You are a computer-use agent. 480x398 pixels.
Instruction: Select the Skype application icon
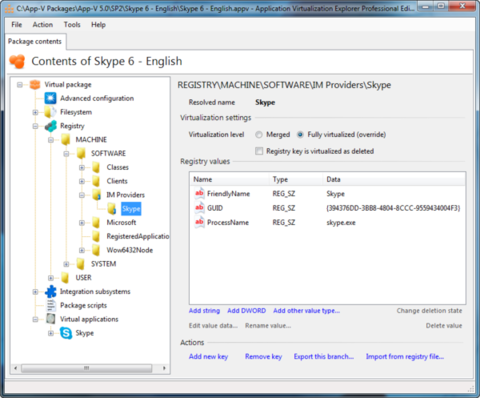point(66,333)
